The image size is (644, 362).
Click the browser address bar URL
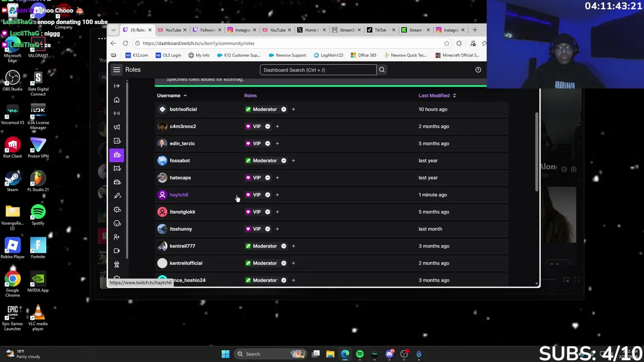pyautogui.click(x=199, y=43)
